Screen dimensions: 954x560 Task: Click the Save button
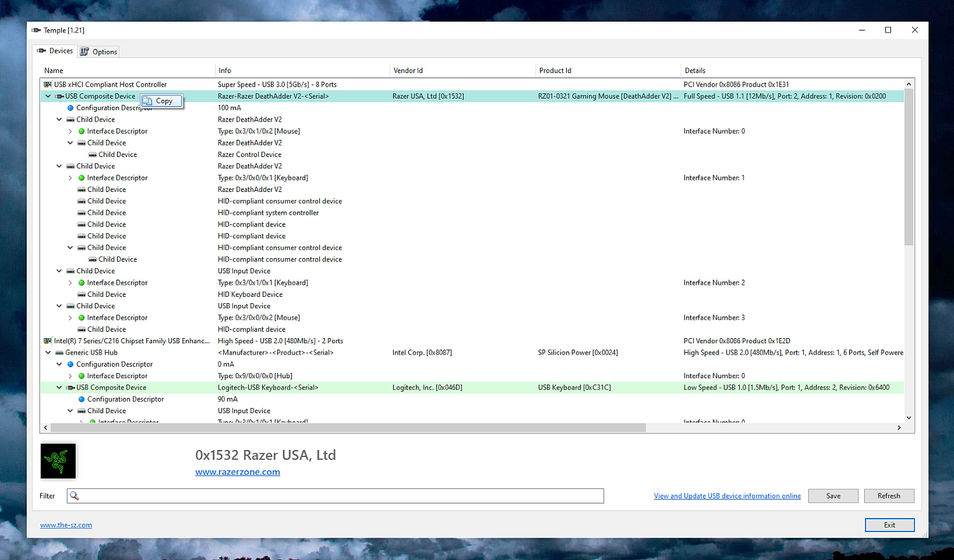click(833, 496)
